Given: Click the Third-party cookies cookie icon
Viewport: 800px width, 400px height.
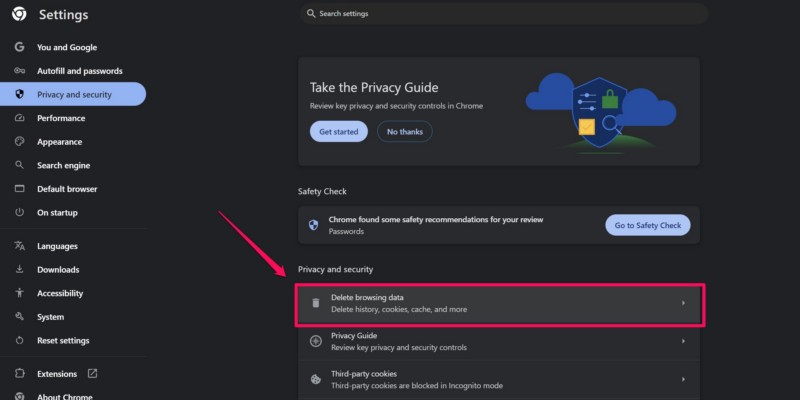Looking at the screenshot, I should [316, 379].
